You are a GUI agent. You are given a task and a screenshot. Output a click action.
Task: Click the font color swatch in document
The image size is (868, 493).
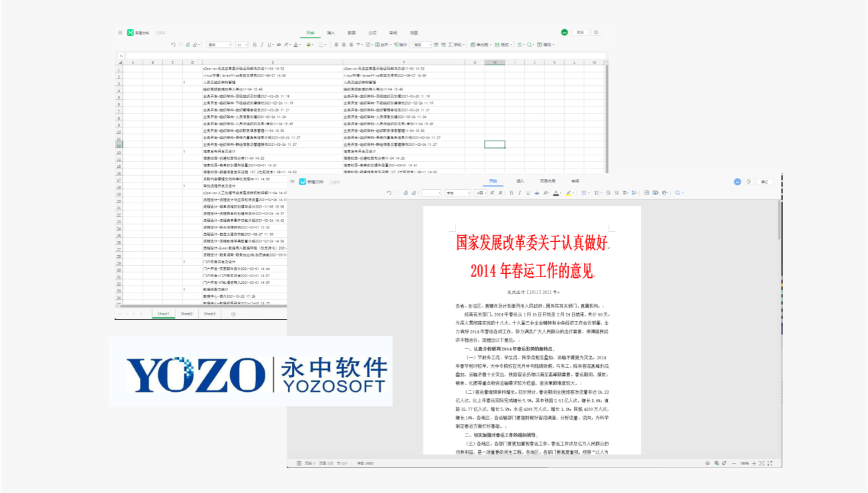coord(555,193)
